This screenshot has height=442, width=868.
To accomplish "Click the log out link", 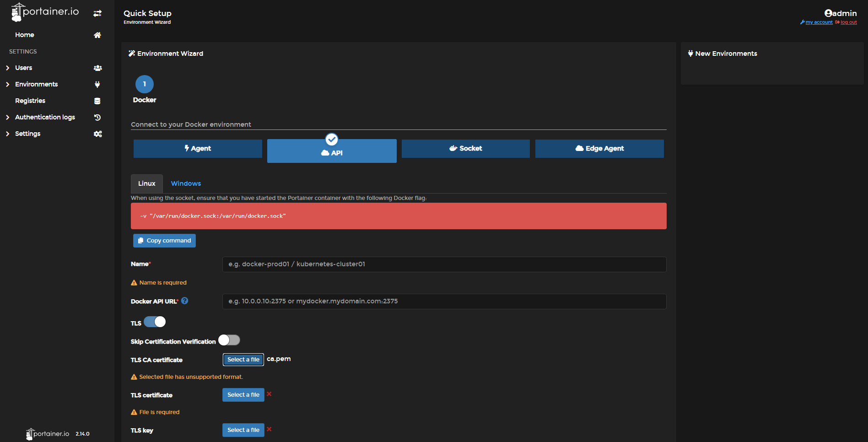I will tap(849, 22).
